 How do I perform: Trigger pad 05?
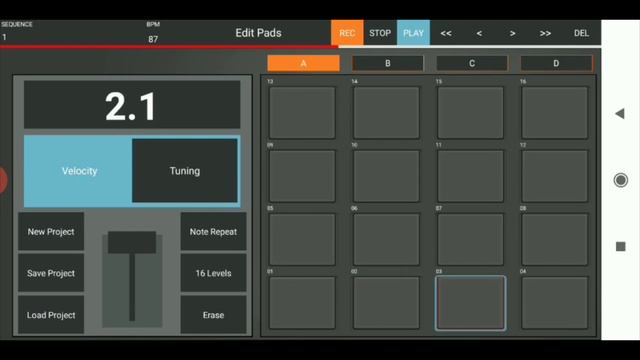[x=302, y=239]
